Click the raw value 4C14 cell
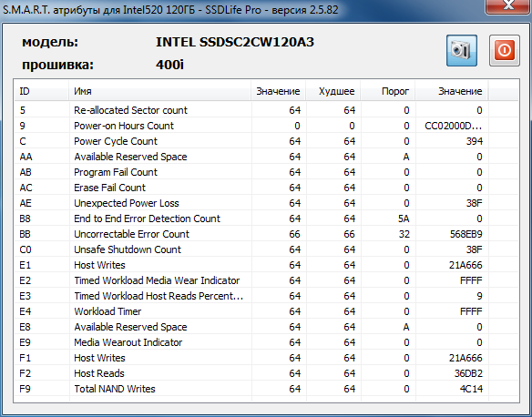The width and height of the screenshot is (532, 417). (471, 389)
